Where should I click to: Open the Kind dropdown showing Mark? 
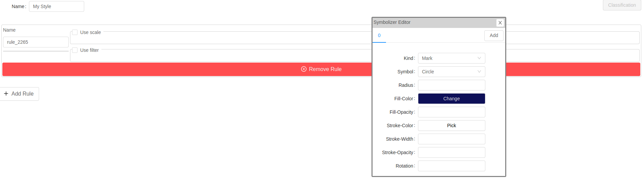tap(451, 58)
